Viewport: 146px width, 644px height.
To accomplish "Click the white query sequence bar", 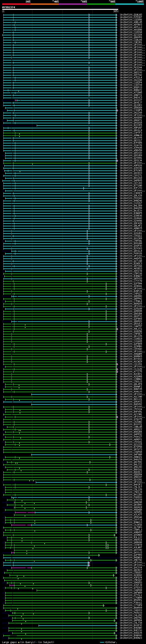I will pyautogui.click(x=60, y=10).
